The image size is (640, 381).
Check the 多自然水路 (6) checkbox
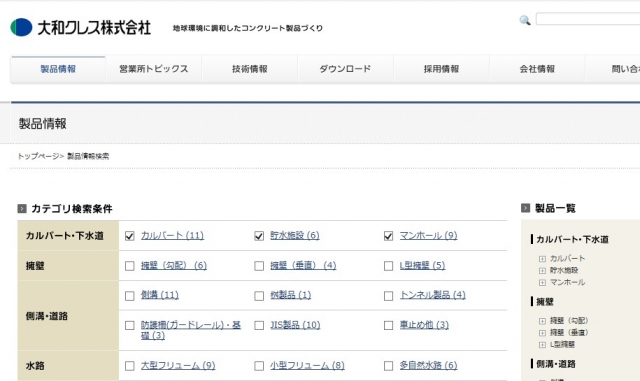(x=389, y=366)
